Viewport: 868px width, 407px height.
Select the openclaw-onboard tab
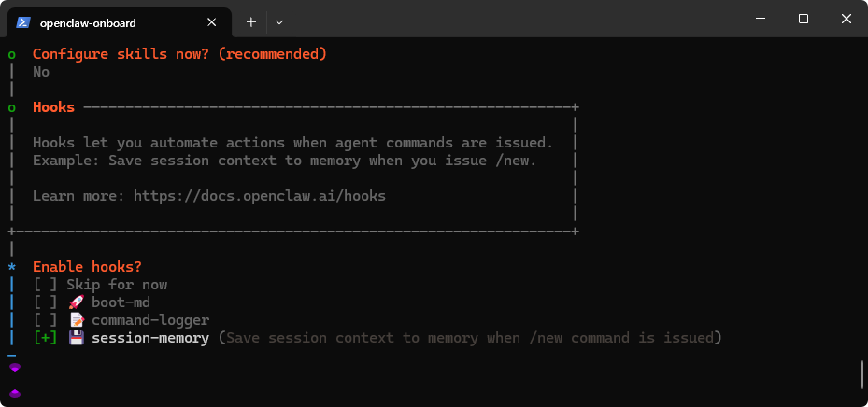[x=112, y=21]
